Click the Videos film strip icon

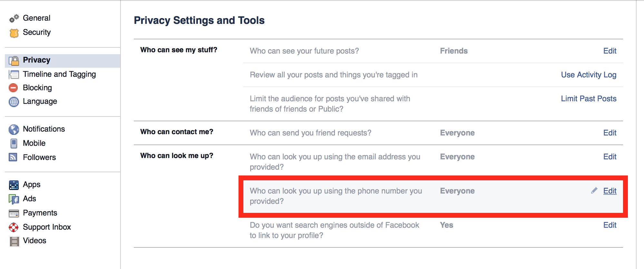click(x=14, y=241)
